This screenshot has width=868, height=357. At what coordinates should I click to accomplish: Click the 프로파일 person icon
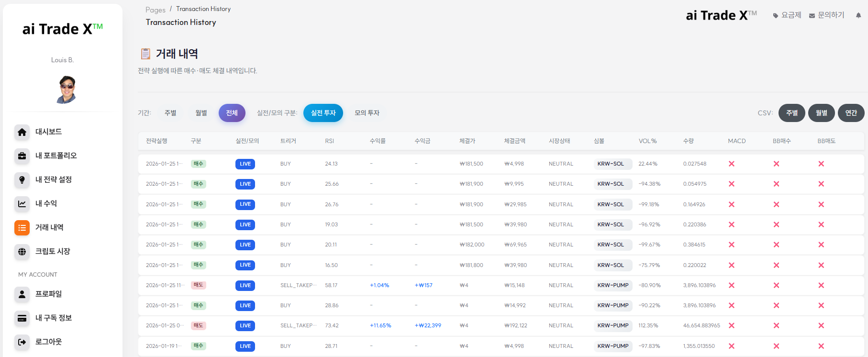22,294
